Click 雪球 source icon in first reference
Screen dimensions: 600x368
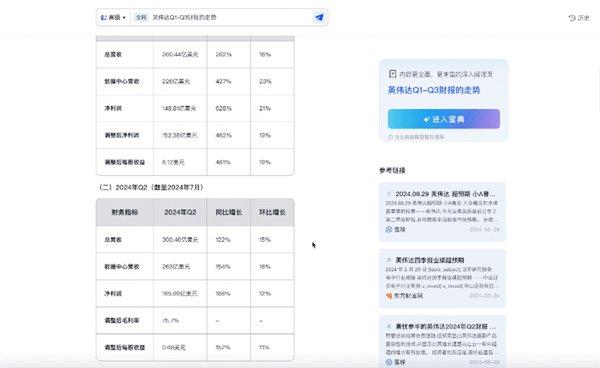(389, 230)
